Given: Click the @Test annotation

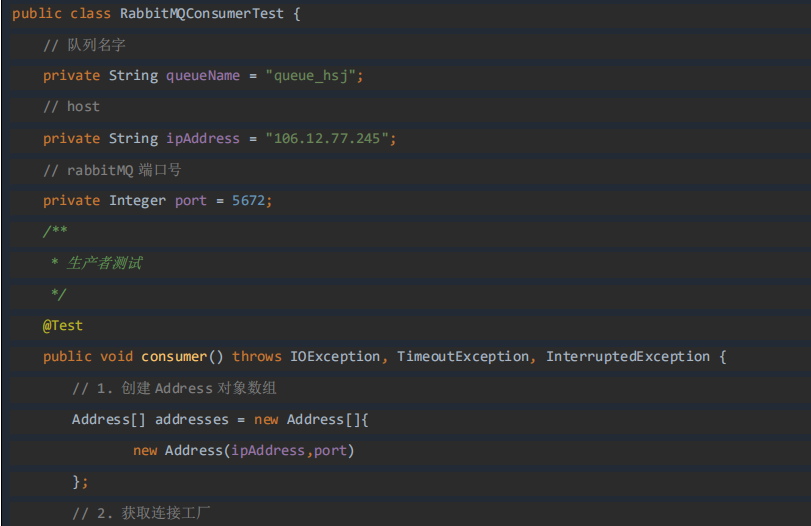Looking at the screenshot, I should (x=63, y=325).
